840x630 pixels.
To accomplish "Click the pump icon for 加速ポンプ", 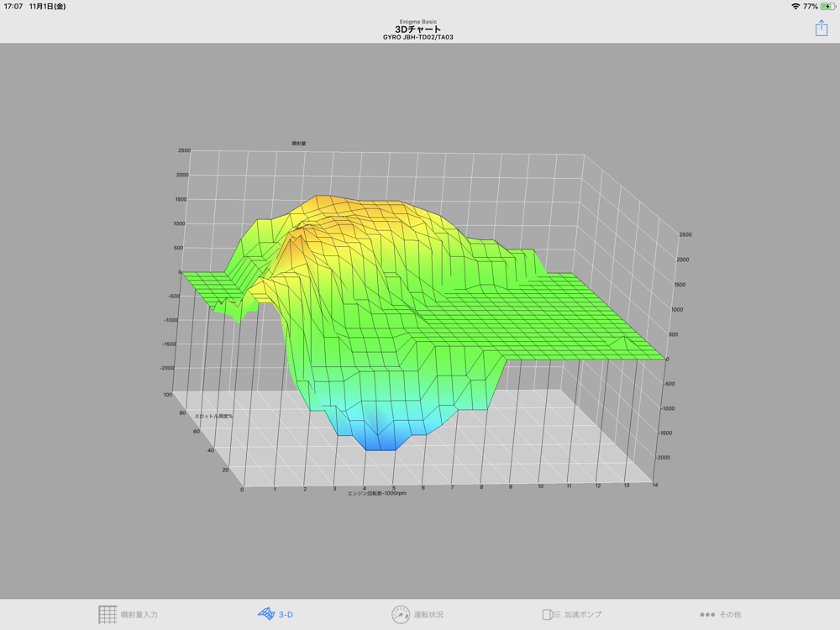I will 551,614.
